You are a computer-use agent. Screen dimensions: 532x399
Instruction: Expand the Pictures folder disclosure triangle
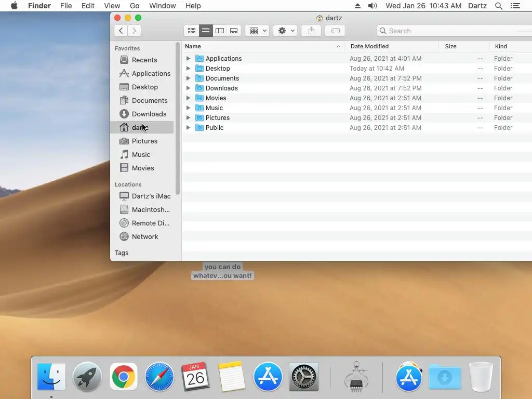188,117
